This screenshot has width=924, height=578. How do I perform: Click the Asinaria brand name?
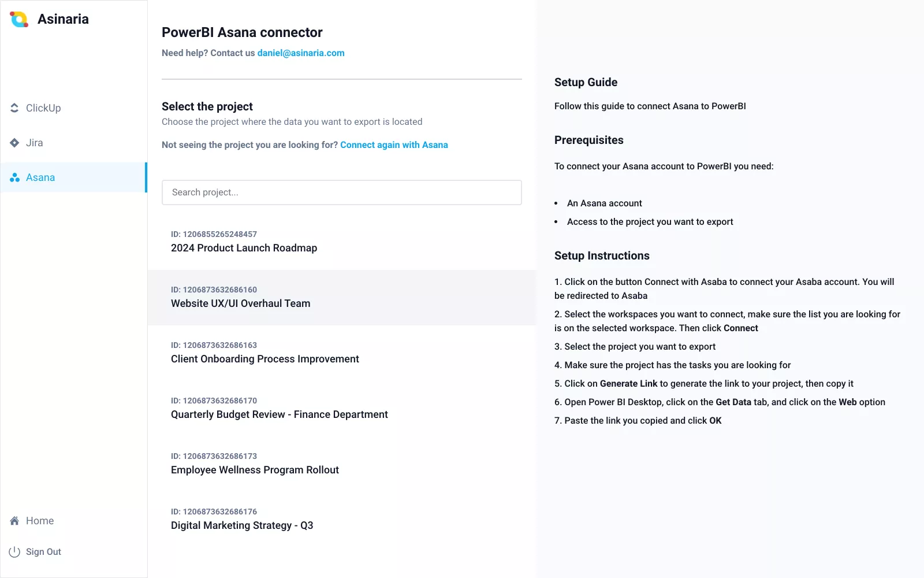click(63, 19)
